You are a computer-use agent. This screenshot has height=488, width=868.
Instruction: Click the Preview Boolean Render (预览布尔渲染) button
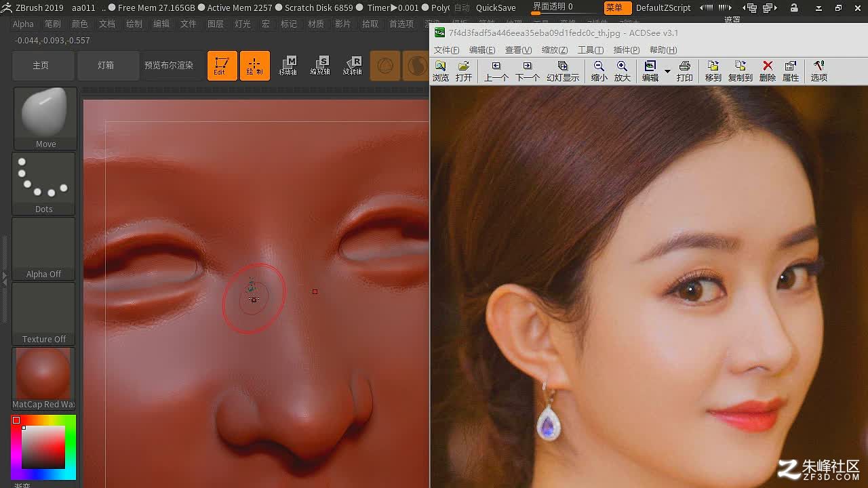(169, 66)
